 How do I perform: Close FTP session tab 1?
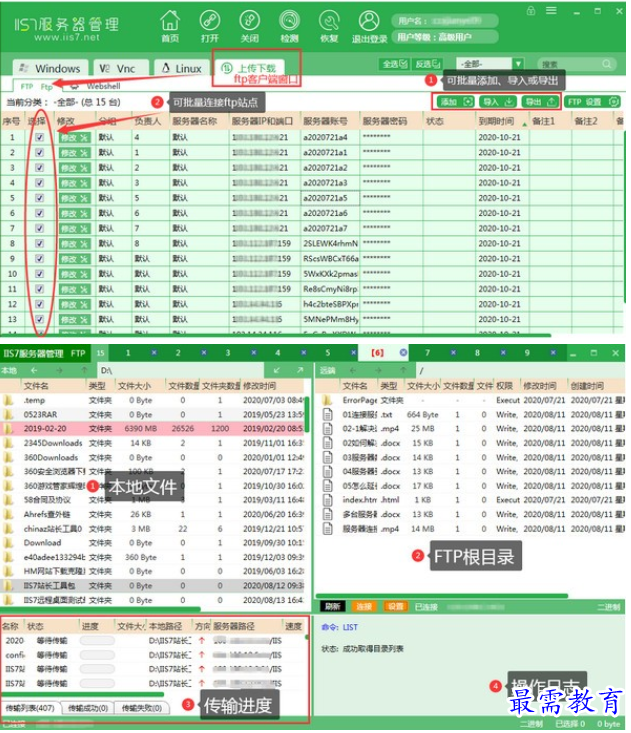[154, 352]
